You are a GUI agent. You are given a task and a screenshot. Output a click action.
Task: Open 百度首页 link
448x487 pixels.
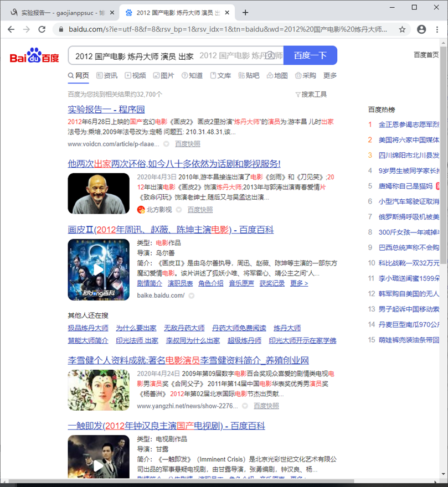(x=426, y=55)
